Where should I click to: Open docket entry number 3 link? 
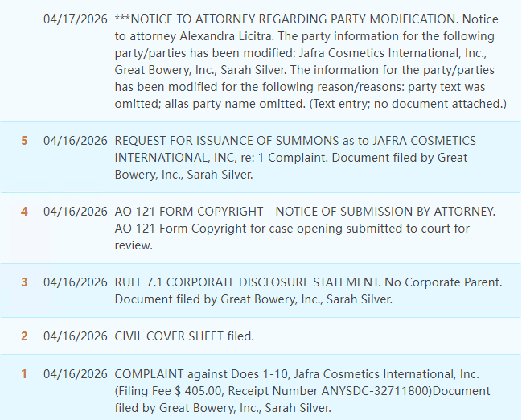click(24, 282)
